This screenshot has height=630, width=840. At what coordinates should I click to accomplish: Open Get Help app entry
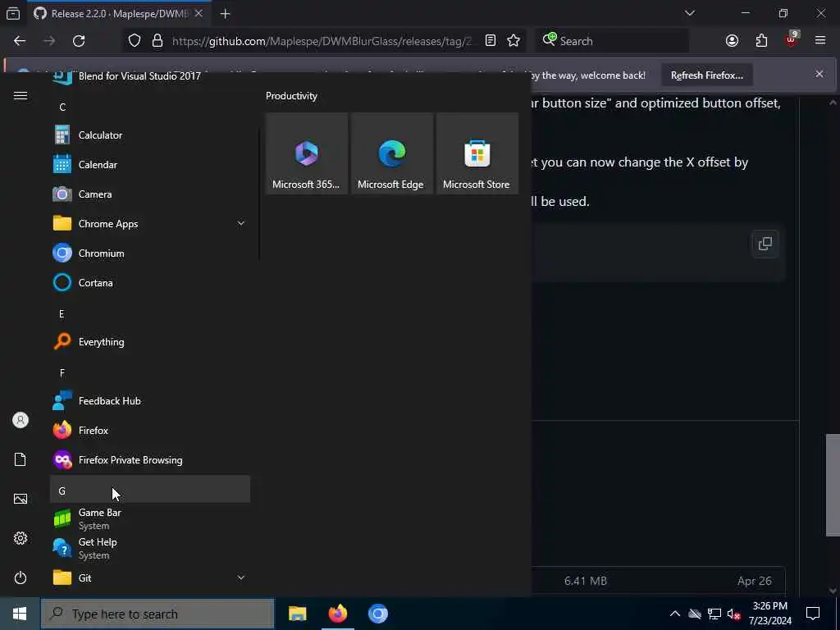pyautogui.click(x=150, y=548)
